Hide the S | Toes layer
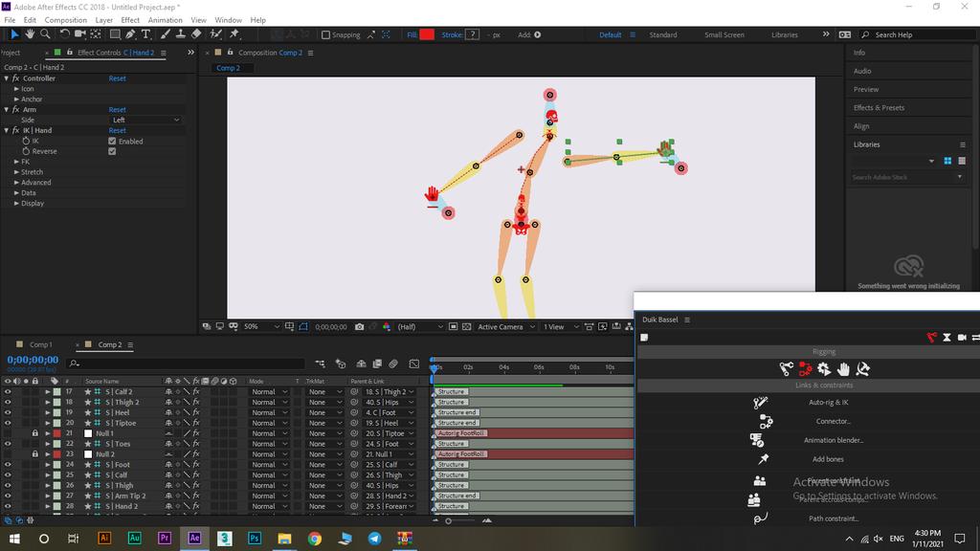 click(8, 444)
